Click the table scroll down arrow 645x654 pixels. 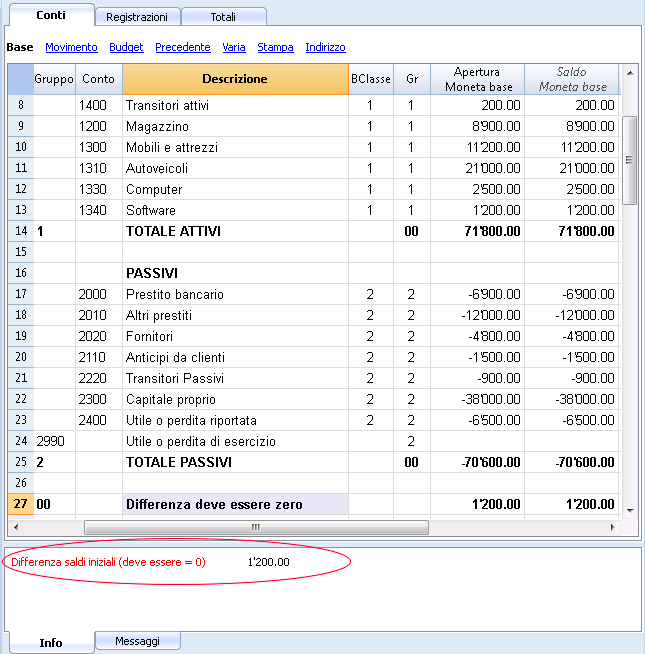click(x=630, y=511)
